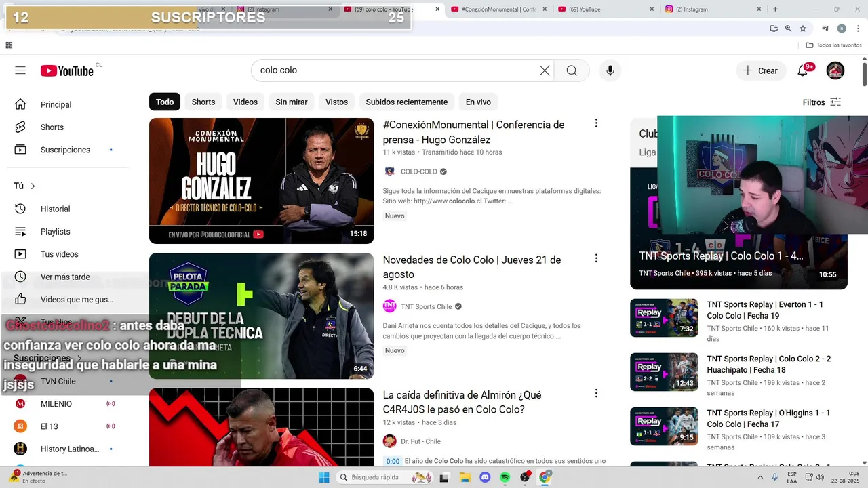Open the COLO-COLO channel link

point(419,171)
